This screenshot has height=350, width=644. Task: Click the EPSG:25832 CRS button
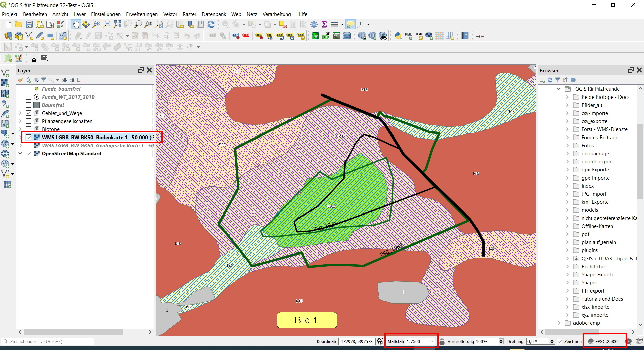pos(604,341)
